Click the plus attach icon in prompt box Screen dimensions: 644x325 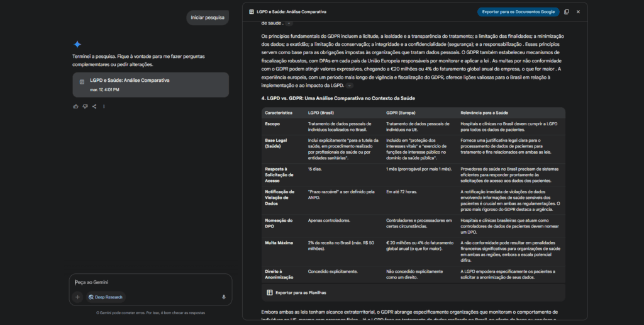point(78,297)
